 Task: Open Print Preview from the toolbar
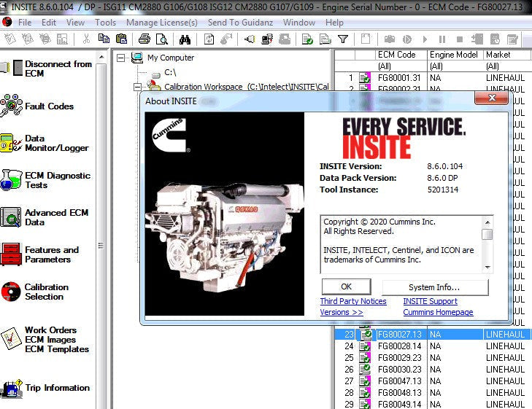click(161, 39)
